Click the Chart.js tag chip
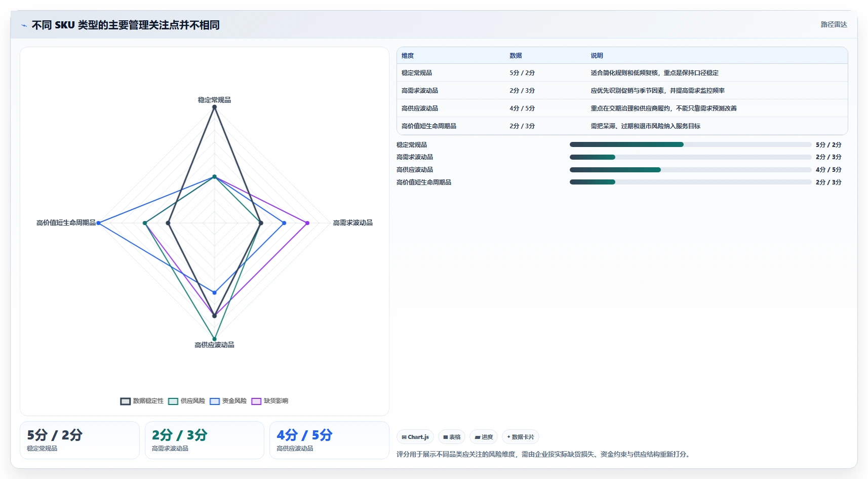The image size is (868, 479). 415,437
